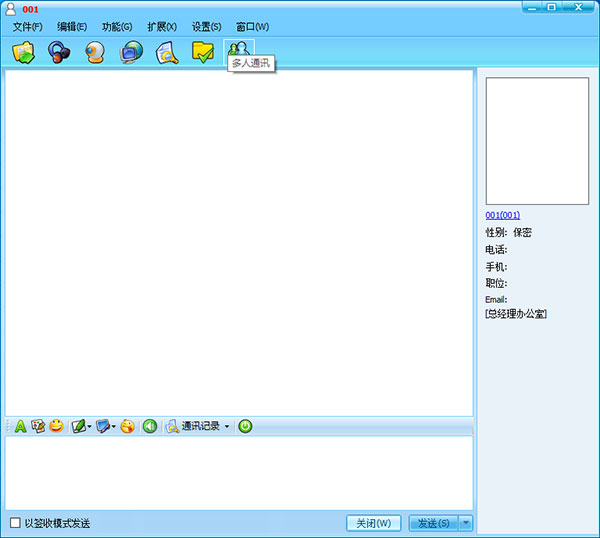Click the 关闭(W) button
Image resolution: width=600 pixels, height=538 pixels.
(373, 523)
